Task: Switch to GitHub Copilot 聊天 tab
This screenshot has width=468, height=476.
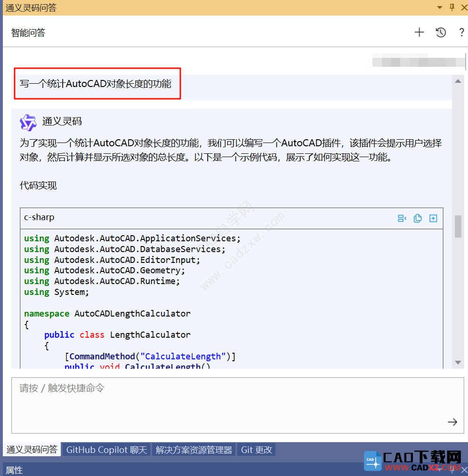Action: click(x=107, y=450)
